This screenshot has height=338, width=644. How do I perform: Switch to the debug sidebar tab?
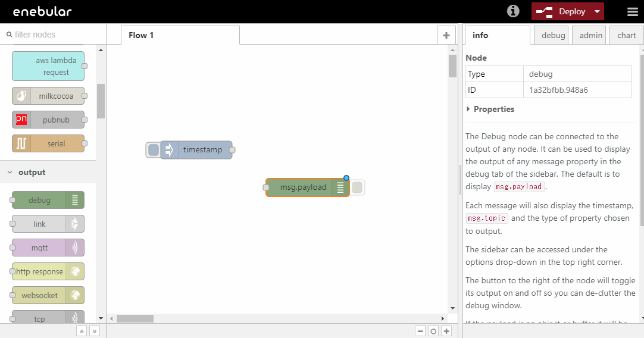(553, 35)
